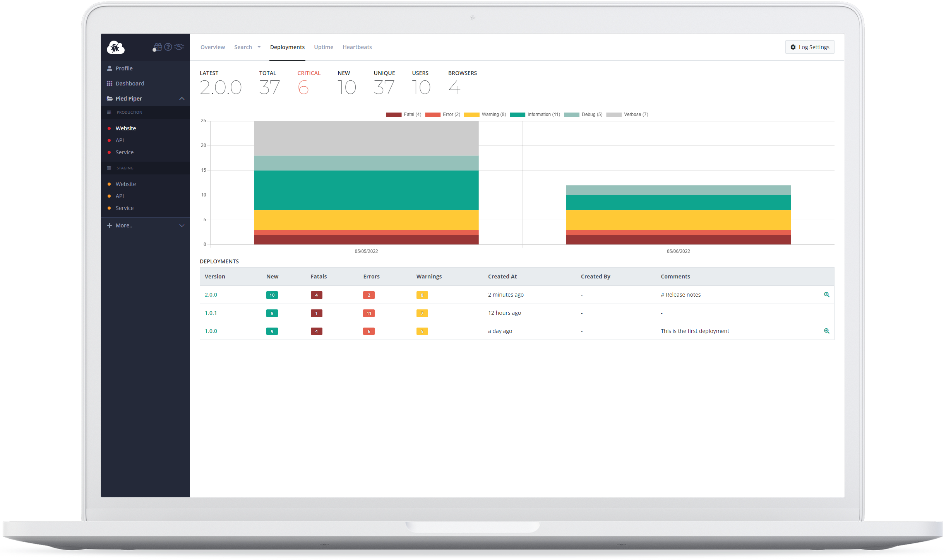
Task: Open the help question-mark icon
Action: coord(168,47)
